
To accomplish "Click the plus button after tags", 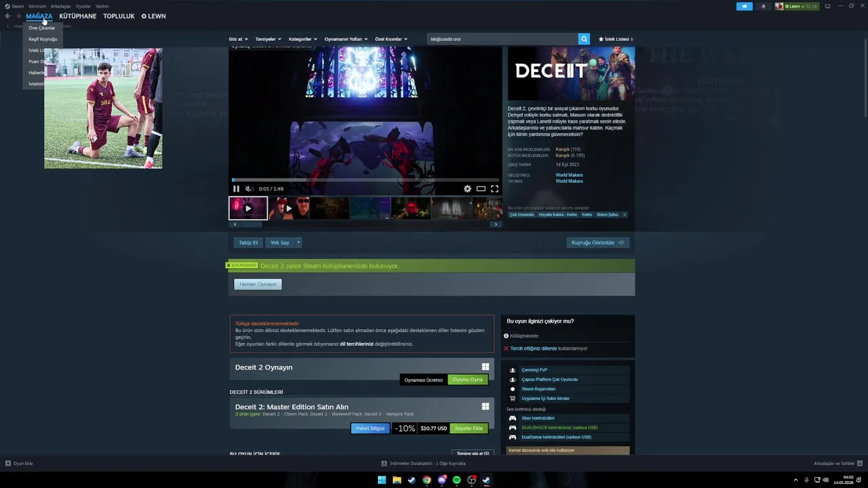I will (x=625, y=215).
